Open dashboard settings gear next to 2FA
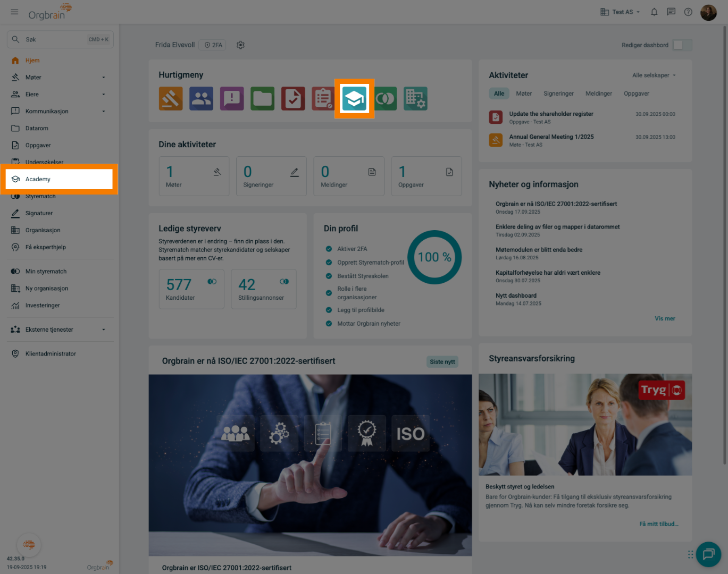728x574 pixels. (x=240, y=45)
